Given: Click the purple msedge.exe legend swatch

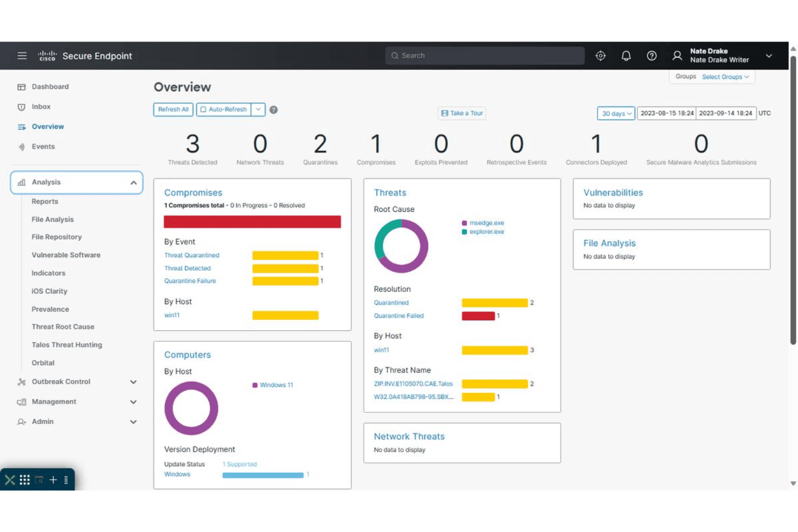Looking at the screenshot, I should point(464,223).
